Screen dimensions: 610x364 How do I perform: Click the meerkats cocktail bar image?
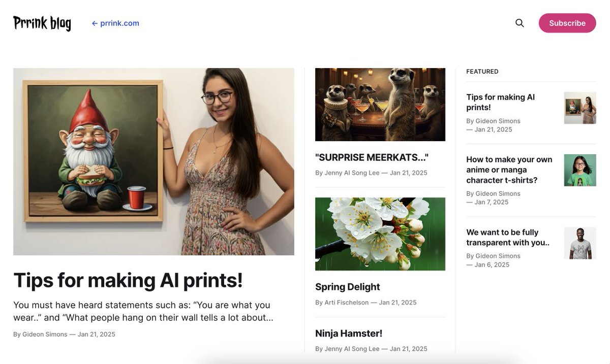[x=380, y=105]
